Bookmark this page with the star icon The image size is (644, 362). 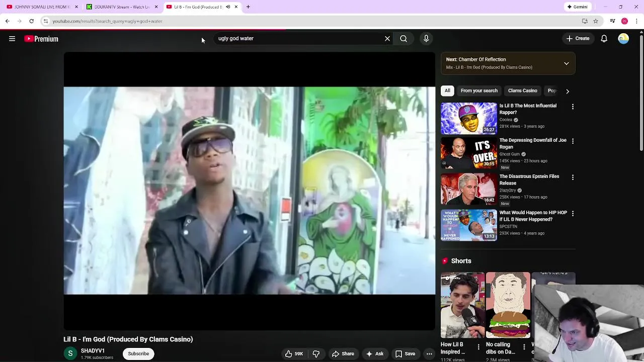coord(596,21)
